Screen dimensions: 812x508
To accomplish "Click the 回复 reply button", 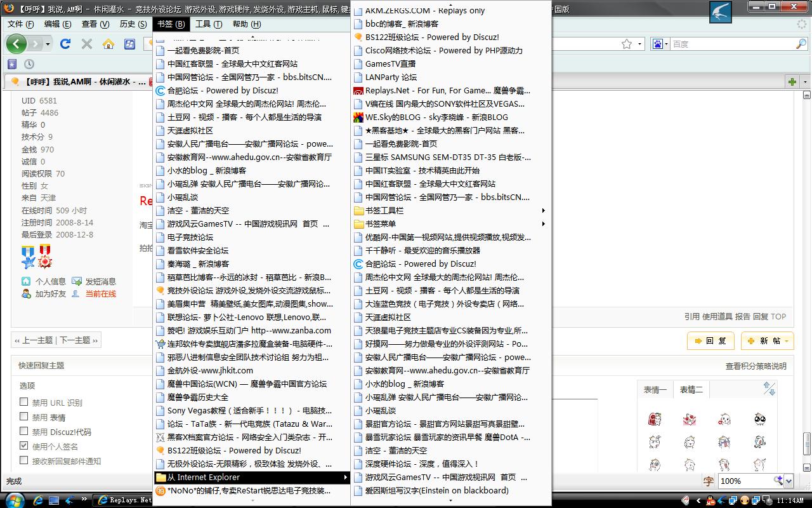I will pyautogui.click(x=710, y=341).
